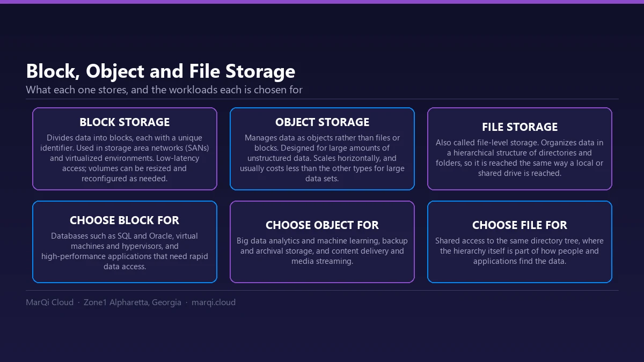Select the FILE STORAGE card heading

[519, 127]
